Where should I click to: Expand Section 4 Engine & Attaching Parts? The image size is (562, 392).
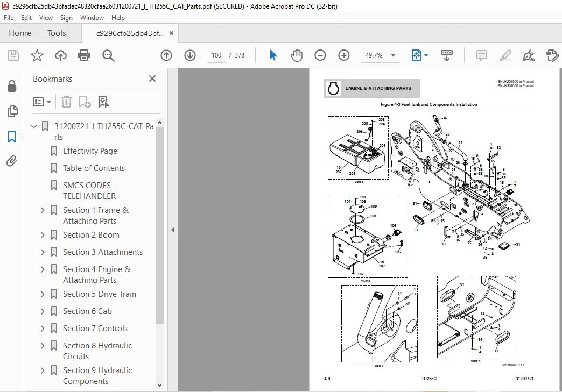[x=43, y=269]
